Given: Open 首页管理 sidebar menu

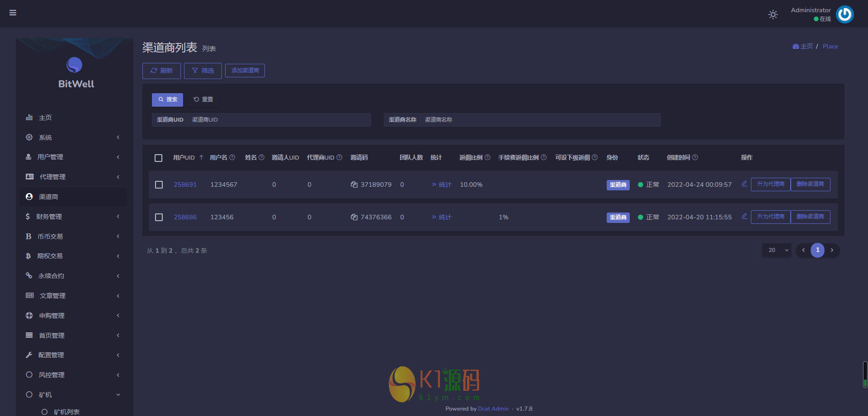Looking at the screenshot, I should click(73, 336).
